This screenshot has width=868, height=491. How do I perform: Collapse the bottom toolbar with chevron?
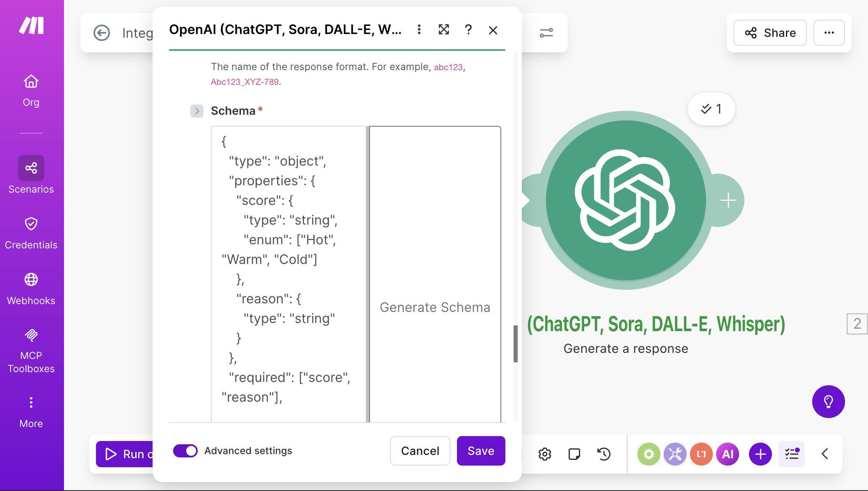(825, 454)
